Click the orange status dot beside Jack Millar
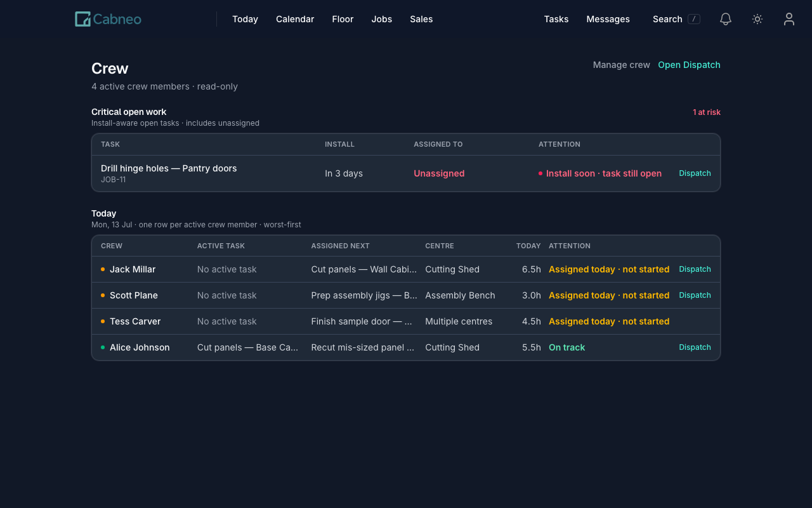 [x=103, y=269]
